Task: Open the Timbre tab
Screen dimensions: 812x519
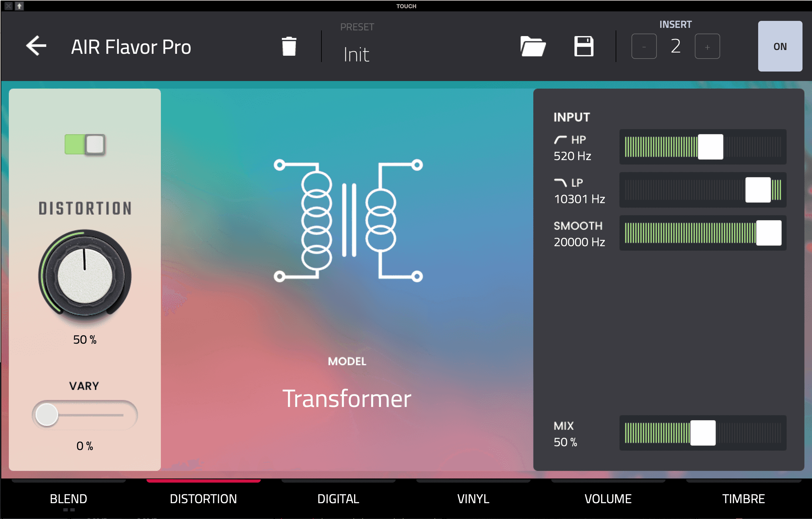Action: tap(743, 498)
